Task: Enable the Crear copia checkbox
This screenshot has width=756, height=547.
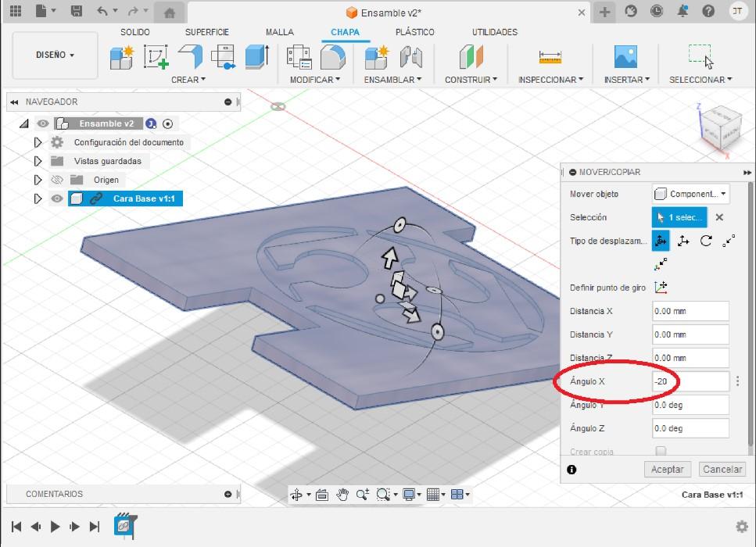Action: [661, 452]
